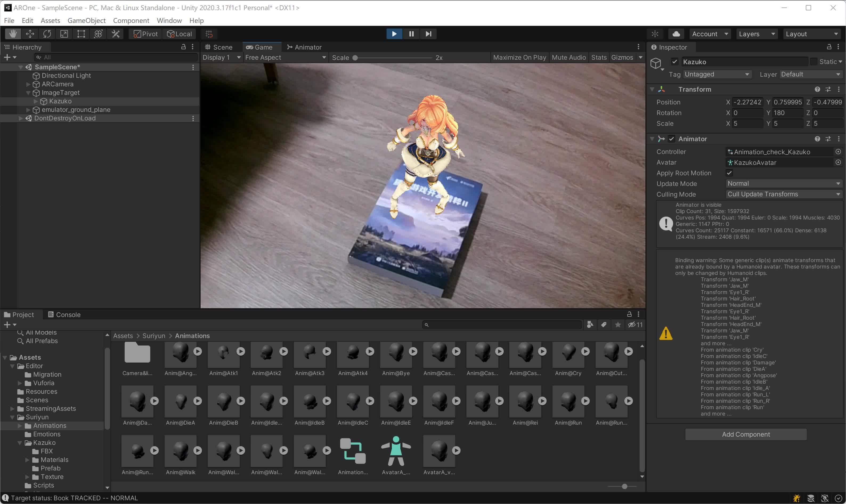The width and height of the screenshot is (846, 504).
Task: Toggle Gizmos in Game view
Action: 622,57
